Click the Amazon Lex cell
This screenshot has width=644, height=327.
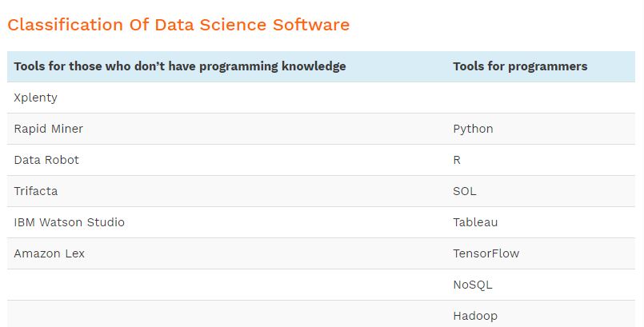click(x=50, y=253)
